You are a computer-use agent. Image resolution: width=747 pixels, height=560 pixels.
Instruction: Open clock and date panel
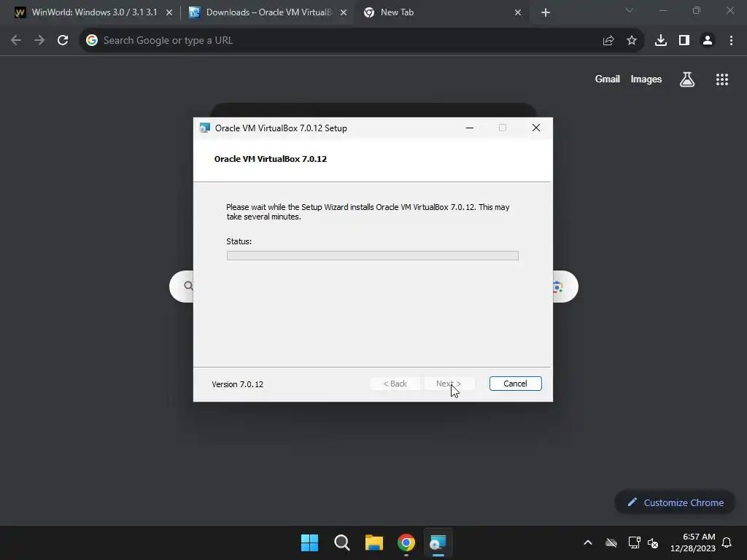tap(693, 542)
